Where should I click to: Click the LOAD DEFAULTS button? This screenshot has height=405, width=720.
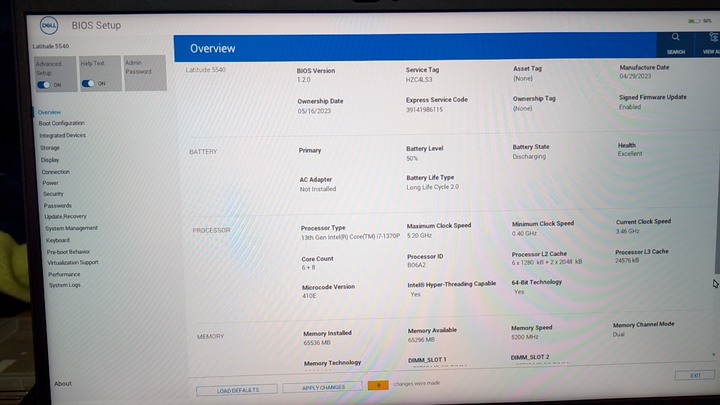tap(237, 390)
